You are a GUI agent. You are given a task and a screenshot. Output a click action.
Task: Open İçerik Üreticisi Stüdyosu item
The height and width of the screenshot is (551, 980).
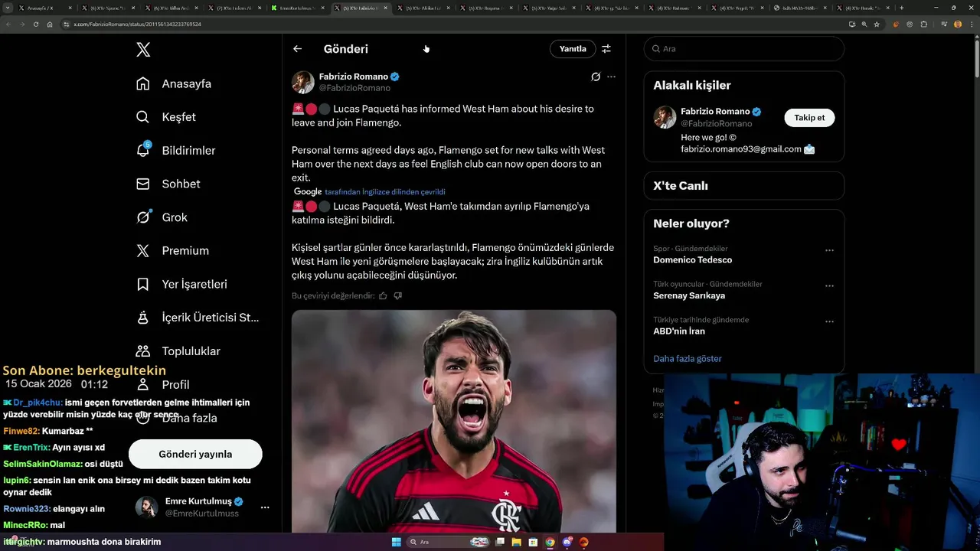pyautogui.click(x=198, y=318)
